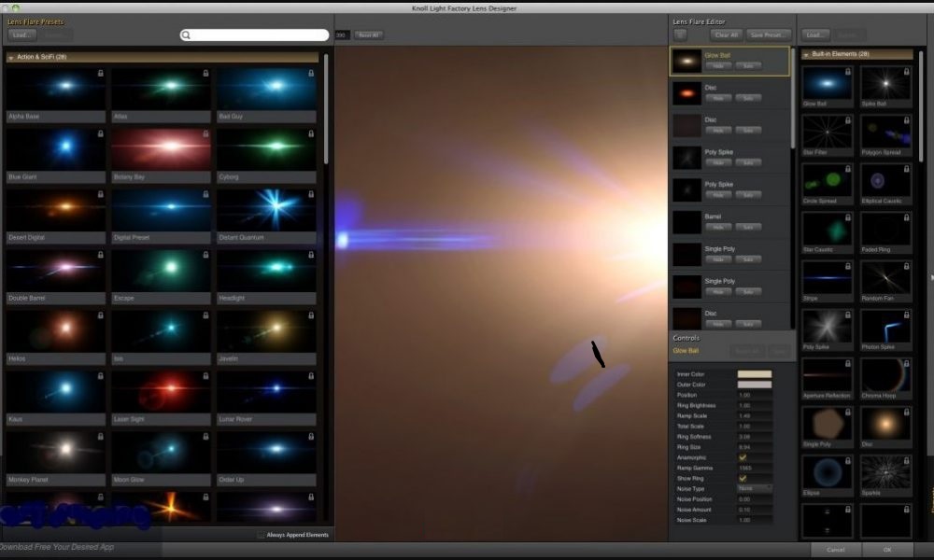Select the Alpha Base preset thumbnail
Viewport: 934px width, 560px height.
[x=56, y=88]
